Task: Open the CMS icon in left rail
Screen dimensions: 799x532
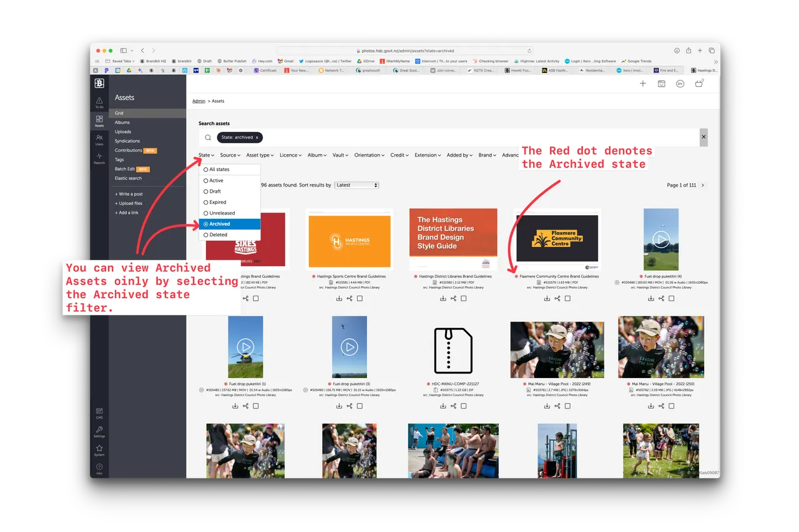Action: pyautogui.click(x=99, y=413)
